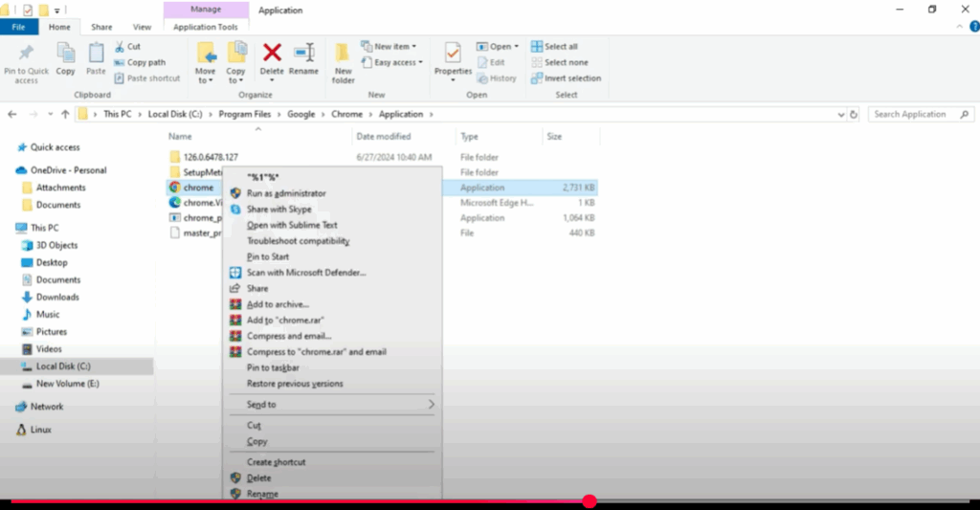This screenshot has height=510, width=980.
Task: Choose Delete in the context menu
Action: [332, 478]
